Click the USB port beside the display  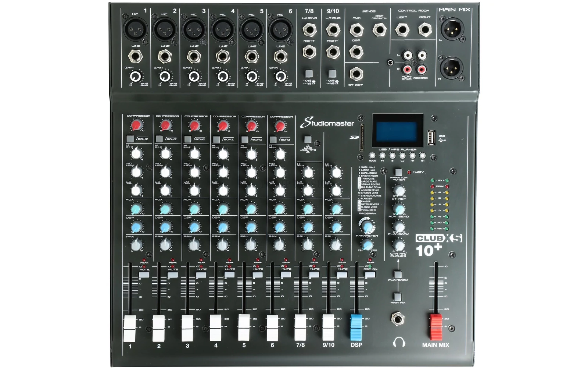pos(431,137)
